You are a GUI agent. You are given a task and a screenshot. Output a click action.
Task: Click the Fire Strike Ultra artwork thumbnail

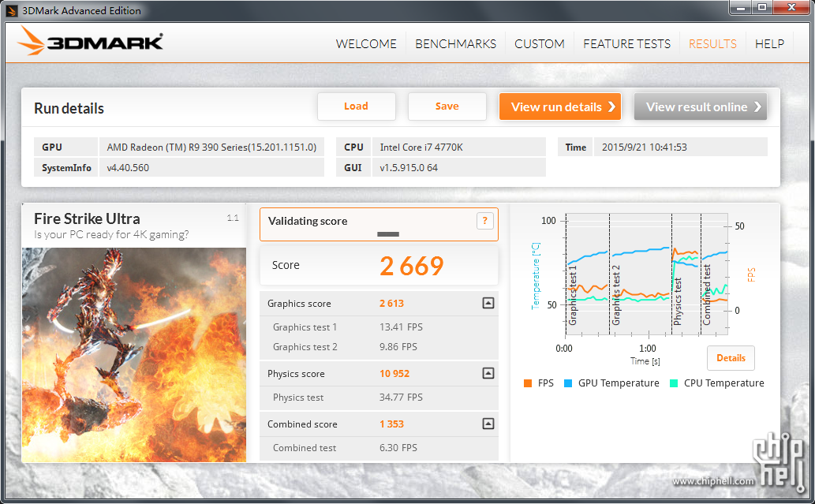pos(133,355)
